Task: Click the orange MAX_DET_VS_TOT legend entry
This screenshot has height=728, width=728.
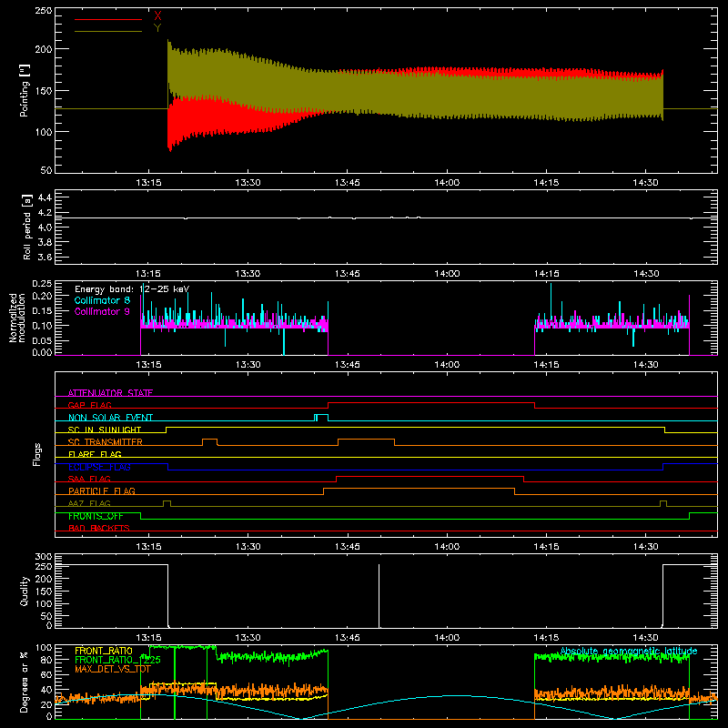Action: tap(113, 669)
